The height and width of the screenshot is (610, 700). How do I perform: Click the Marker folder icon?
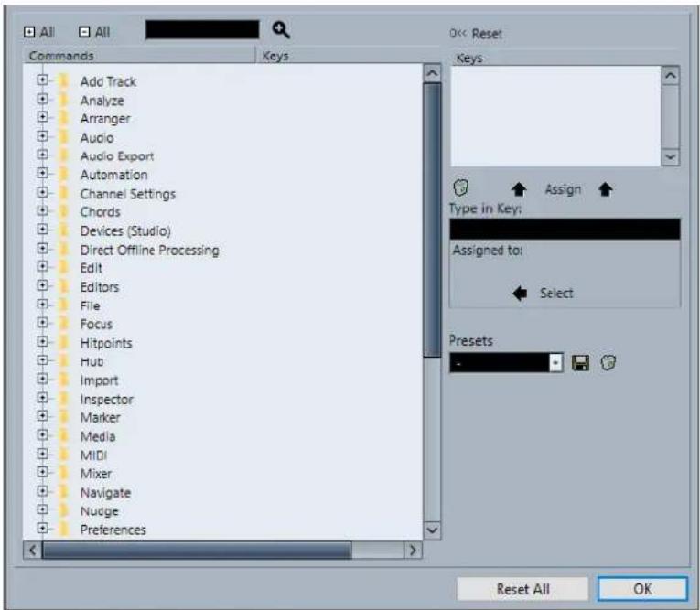point(64,417)
